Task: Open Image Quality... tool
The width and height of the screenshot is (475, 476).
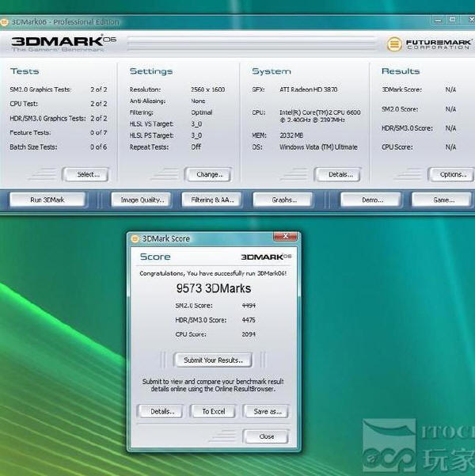Action: point(142,200)
